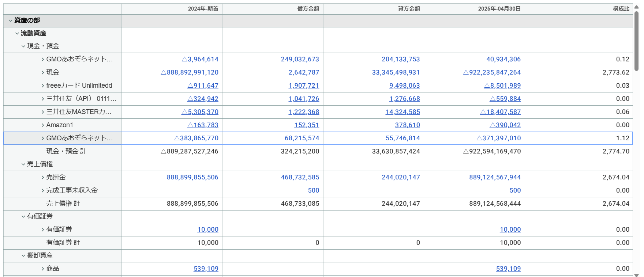Image resolution: width=644 pixels, height=277 pixels.
Task: Expand the Amazon1 account row
Action: pyautogui.click(x=43, y=125)
